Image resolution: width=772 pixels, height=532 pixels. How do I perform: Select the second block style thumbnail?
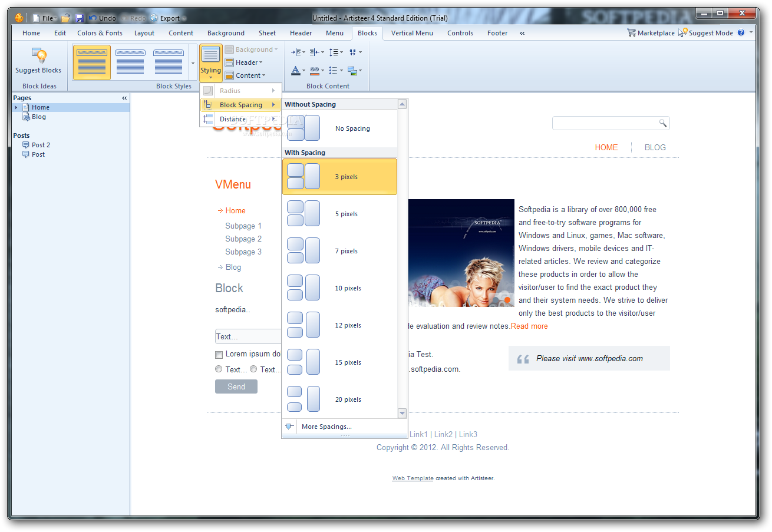click(x=130, y=62)
